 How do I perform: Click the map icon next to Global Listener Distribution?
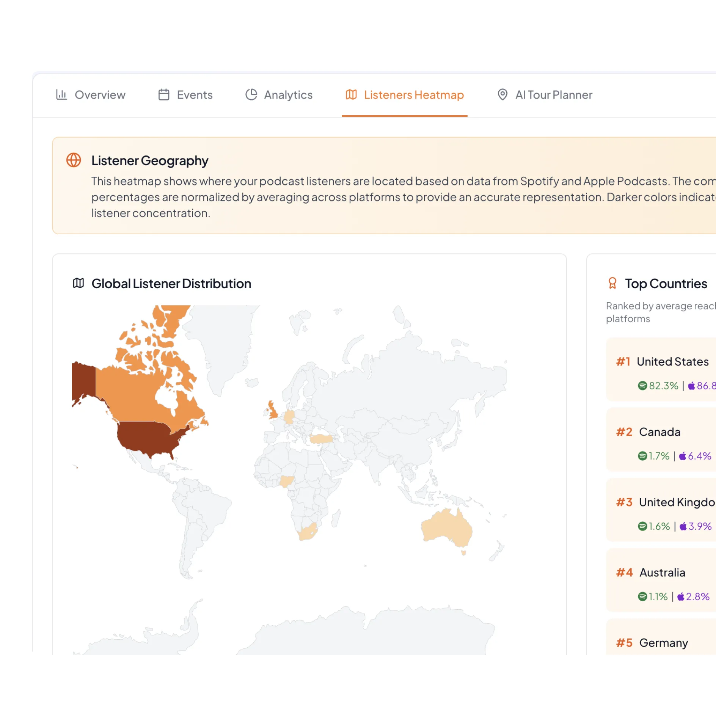[78, 283]
